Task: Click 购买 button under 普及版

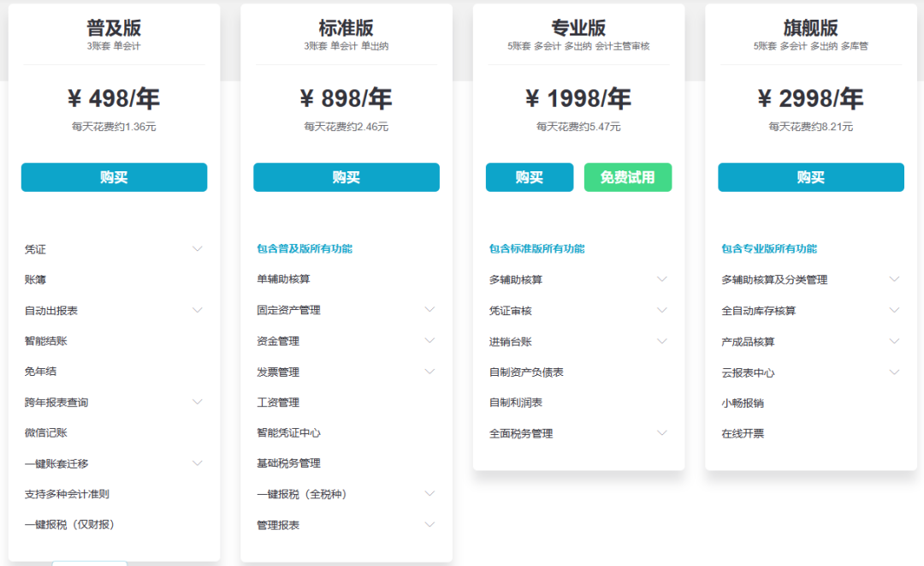Action: (x=114, y=177)
